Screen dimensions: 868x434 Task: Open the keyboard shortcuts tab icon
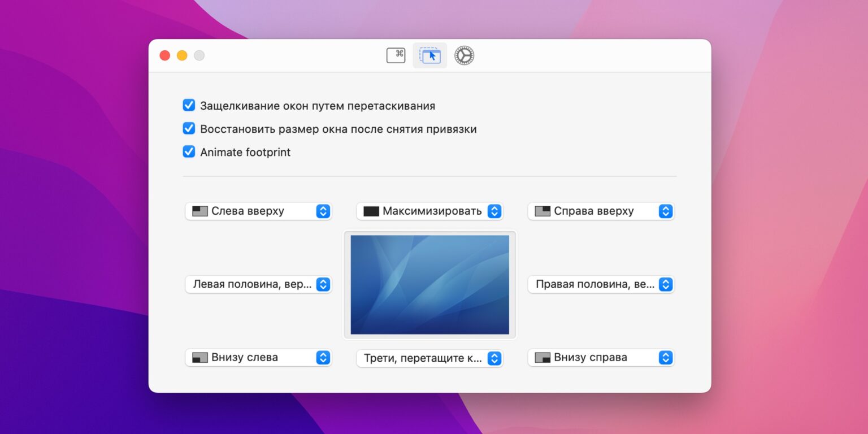[x=396, y=55]
